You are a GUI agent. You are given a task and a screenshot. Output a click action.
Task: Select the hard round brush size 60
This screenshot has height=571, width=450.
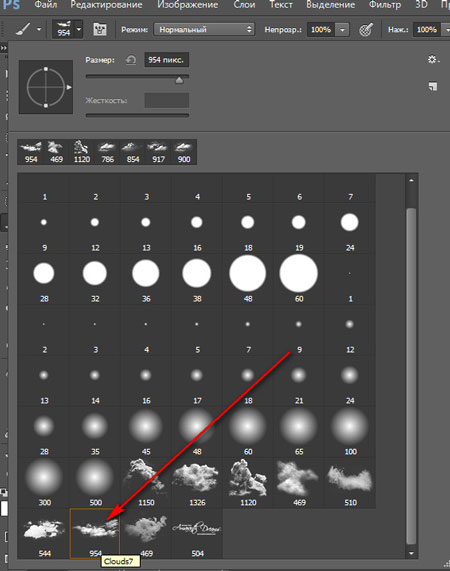pos(299,274)
